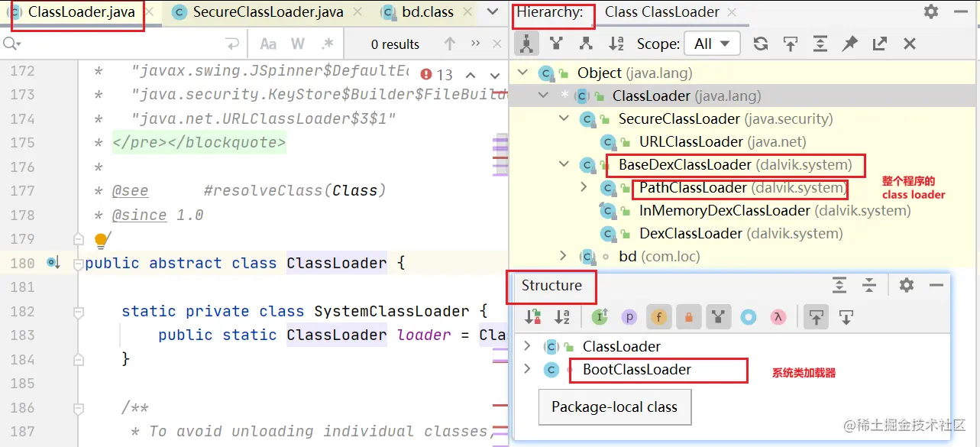Hide the Hierarchy panel

(x=960, y=11)
